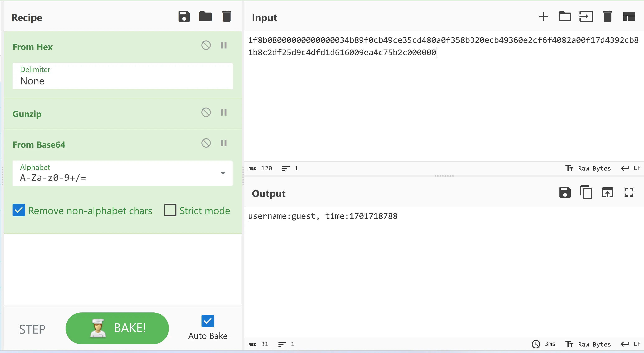
Task: Open file as input
Action: click(586, 17)
